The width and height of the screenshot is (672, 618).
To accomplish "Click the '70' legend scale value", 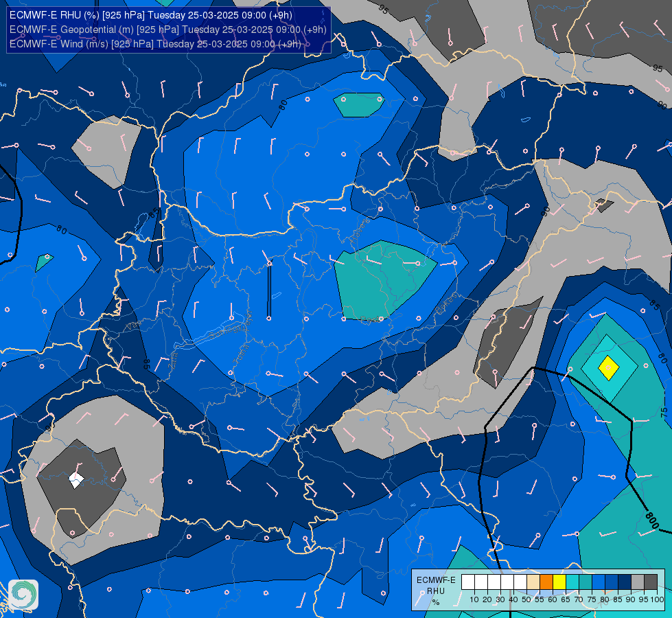I will click(x=579, y=599).
